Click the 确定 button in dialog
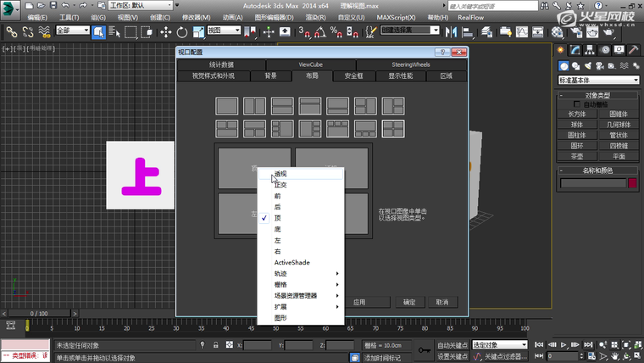This screenshot has height=363, width=644. [408, 302]
